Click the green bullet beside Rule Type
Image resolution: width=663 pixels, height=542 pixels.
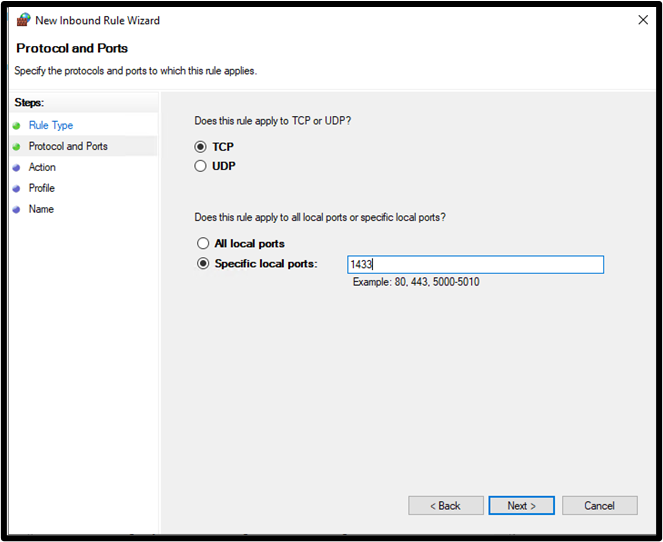(16, 126)
